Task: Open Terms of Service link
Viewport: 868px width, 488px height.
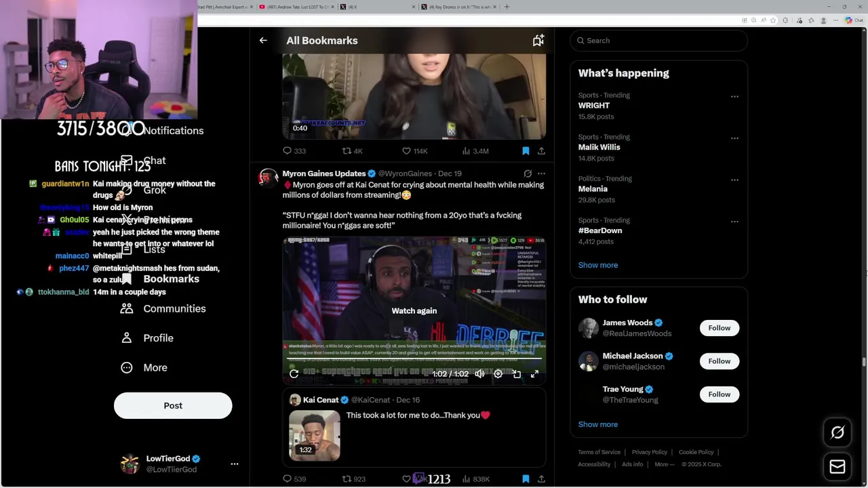Action: tap(599, 452)
